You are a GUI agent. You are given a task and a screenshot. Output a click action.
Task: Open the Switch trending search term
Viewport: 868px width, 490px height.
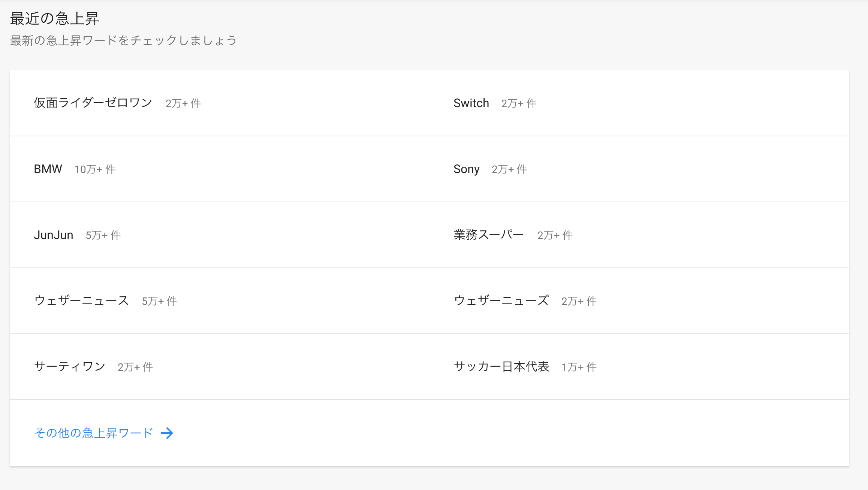click(x=471, y=103)
